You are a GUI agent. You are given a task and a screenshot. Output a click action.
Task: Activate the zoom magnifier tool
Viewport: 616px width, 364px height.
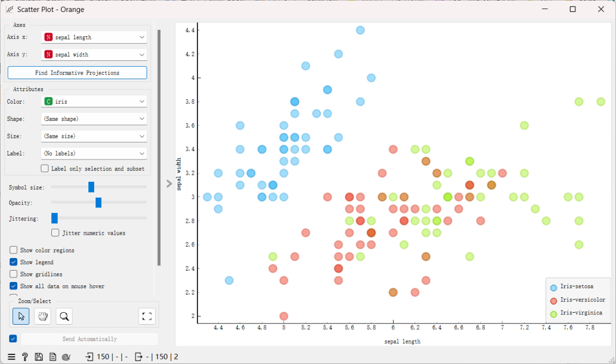tap(64, 316)
